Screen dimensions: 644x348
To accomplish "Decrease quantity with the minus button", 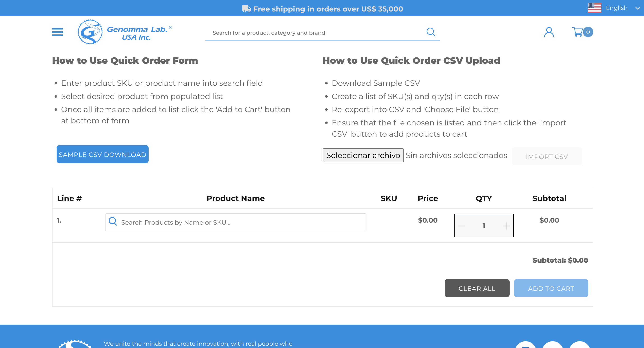I will pyautogui.click(x=461, y=226).
